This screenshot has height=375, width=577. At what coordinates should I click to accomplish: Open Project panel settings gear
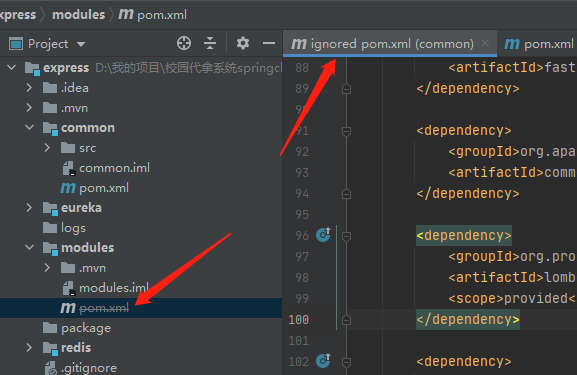(x=243, y=43)
